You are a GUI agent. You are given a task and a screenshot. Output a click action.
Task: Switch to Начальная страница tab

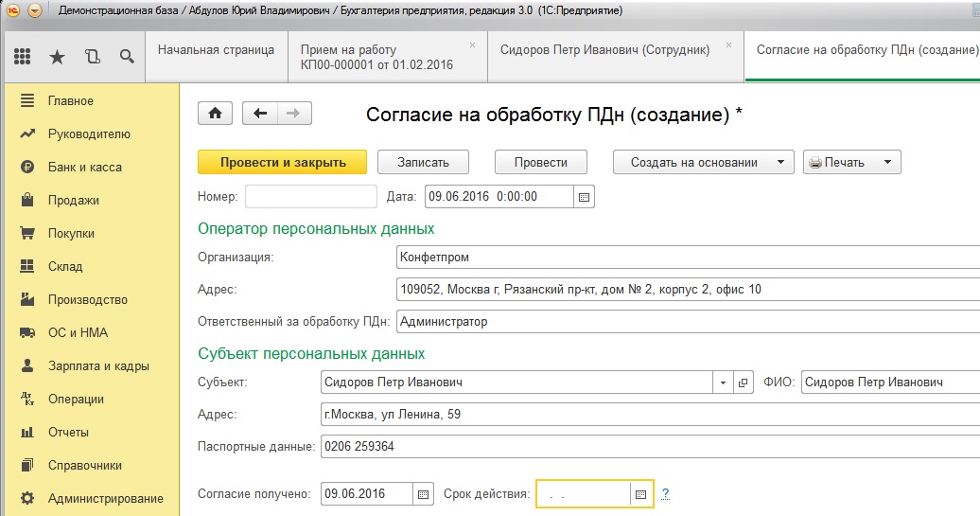point(217,57)
